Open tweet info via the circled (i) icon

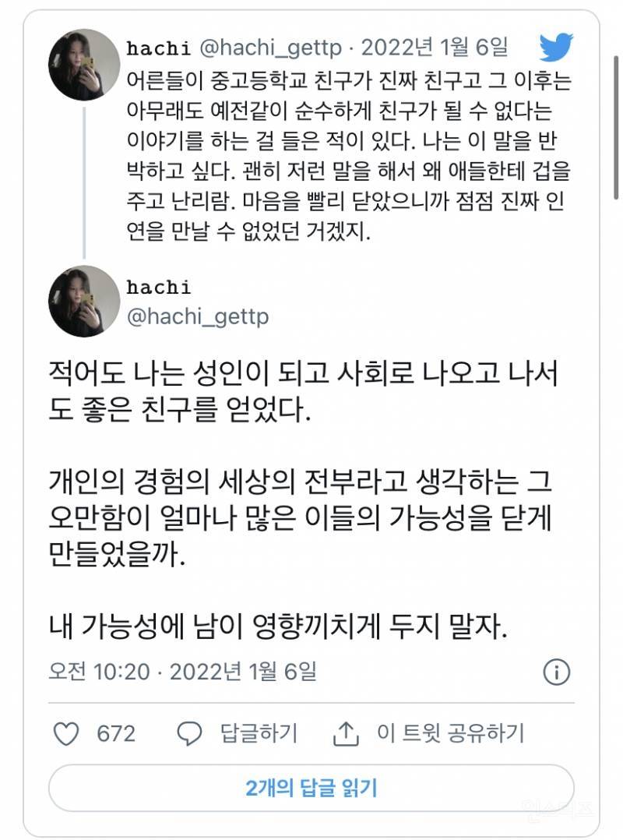point(558,672)
